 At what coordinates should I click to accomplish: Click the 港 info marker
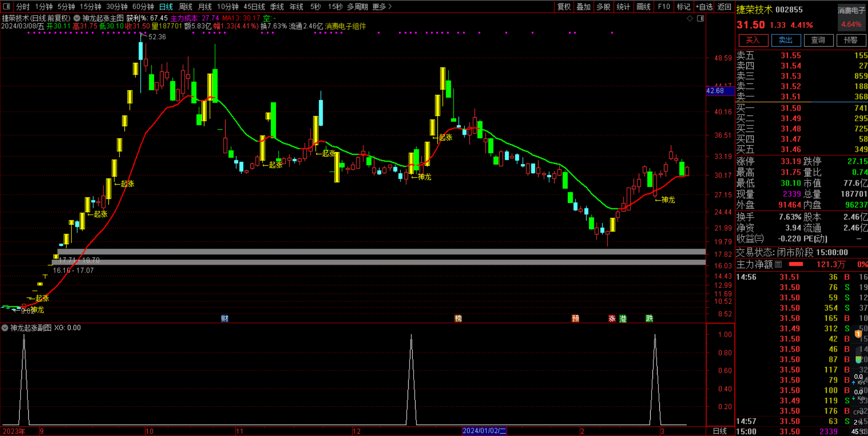pyautogui.click(x=623, y=318)
